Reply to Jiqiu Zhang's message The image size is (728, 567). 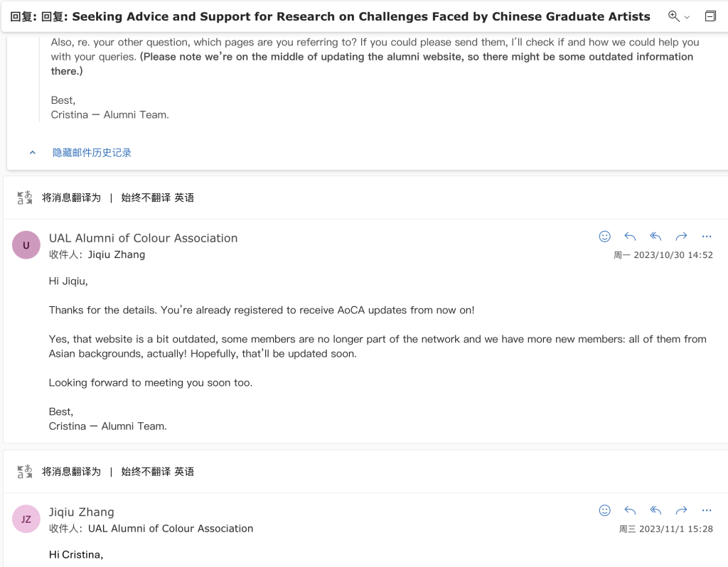click(x=630, y=510)
